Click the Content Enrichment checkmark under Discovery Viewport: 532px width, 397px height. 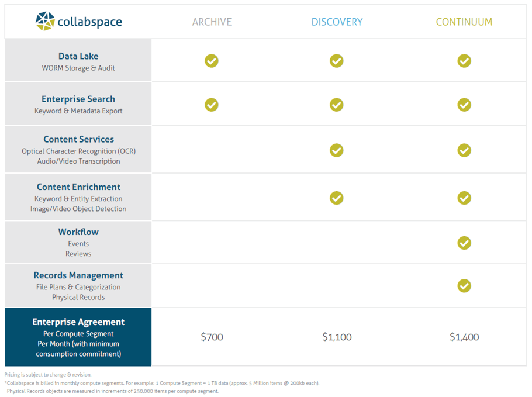pyautogui.click(x=337, y=198)
